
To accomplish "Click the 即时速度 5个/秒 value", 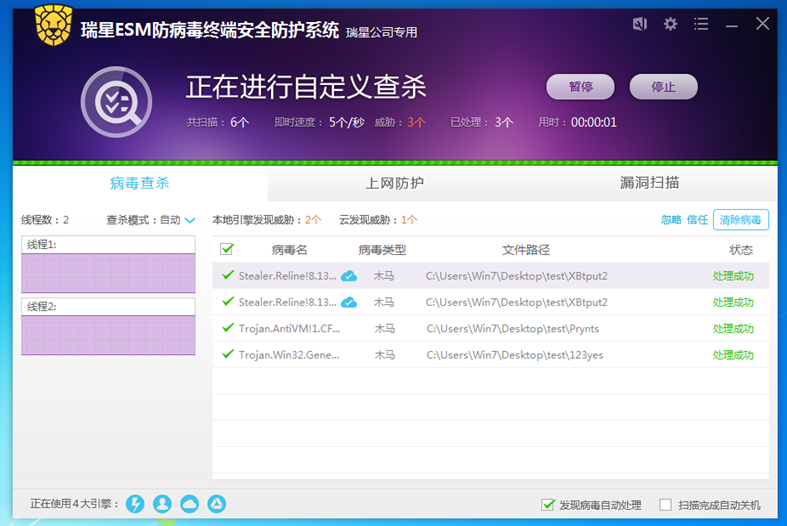I will tap(319, 122).
